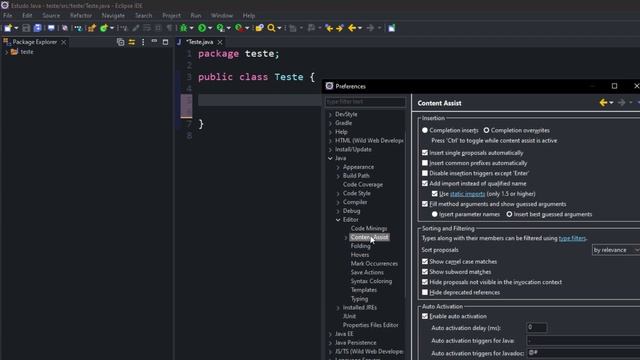The width and height of the screenshot is (640, 360).
Task: Click Previous Annotation yellow arrow icon
Action: click(329, 28)
